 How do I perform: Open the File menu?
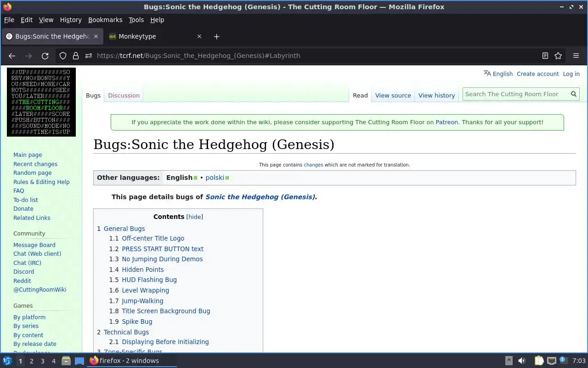coord(9,20)
